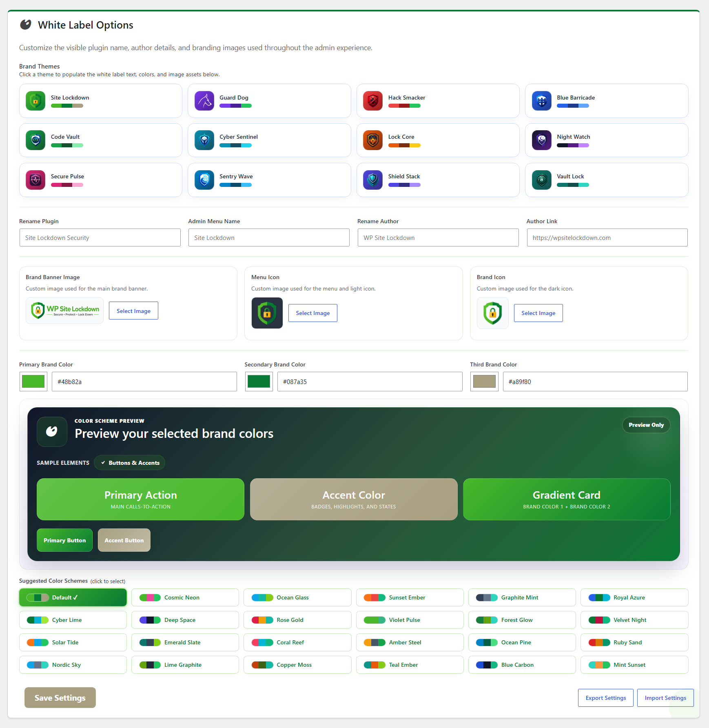Open Import Settings
Image resolution: width=709 pixels, height=728 pixels.
[665, 698]
